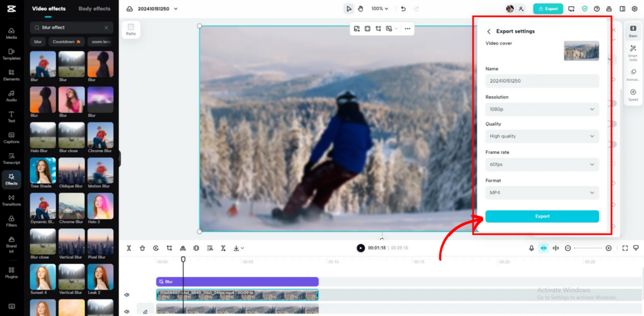Select the hand pan tool
Image resolution: width=644 pixels, height=316 pixels.
[x=360, y=9]
